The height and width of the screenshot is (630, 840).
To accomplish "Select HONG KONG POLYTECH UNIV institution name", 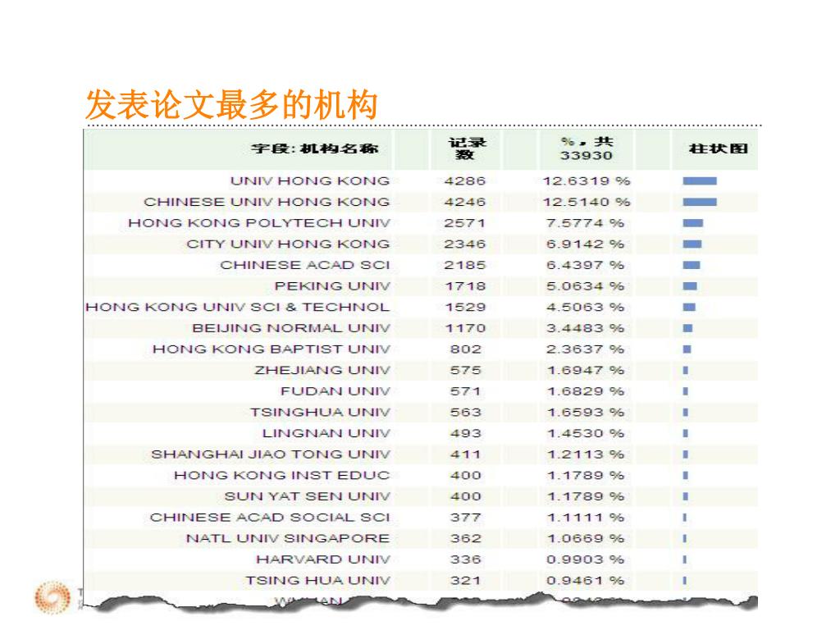I will (x=258, y=223).
